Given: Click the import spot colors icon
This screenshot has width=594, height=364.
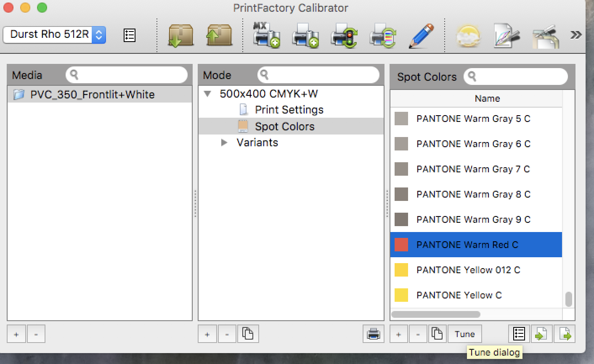Looking at the screenshot, I should click(x=541, y=335).
